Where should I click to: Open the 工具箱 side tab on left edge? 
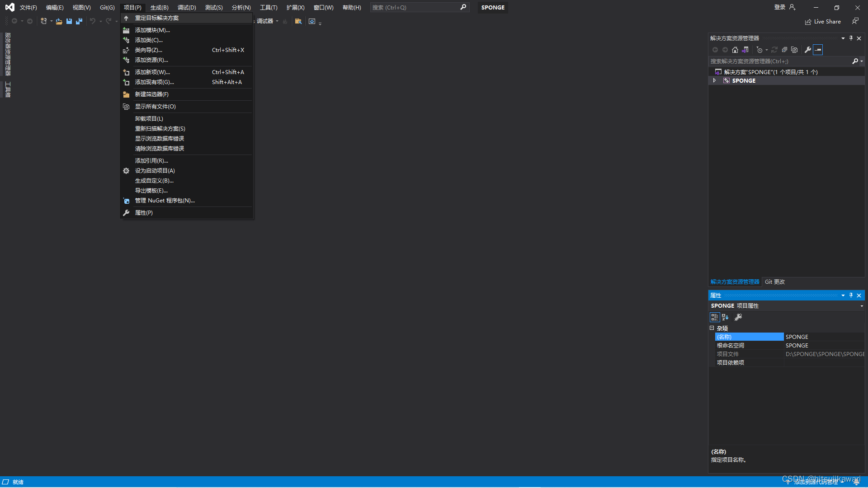[x=8, y=89]
